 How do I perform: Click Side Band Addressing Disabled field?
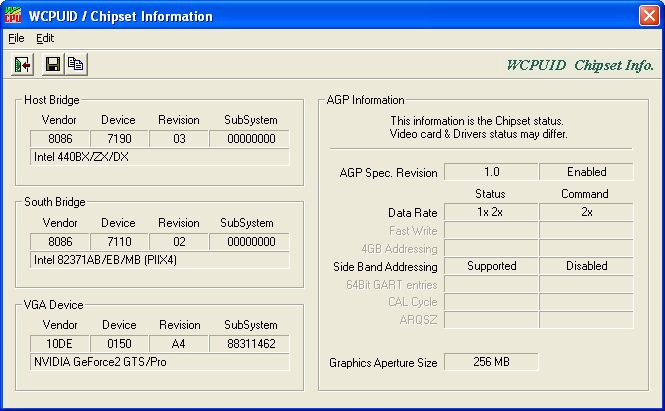(586, 266)
